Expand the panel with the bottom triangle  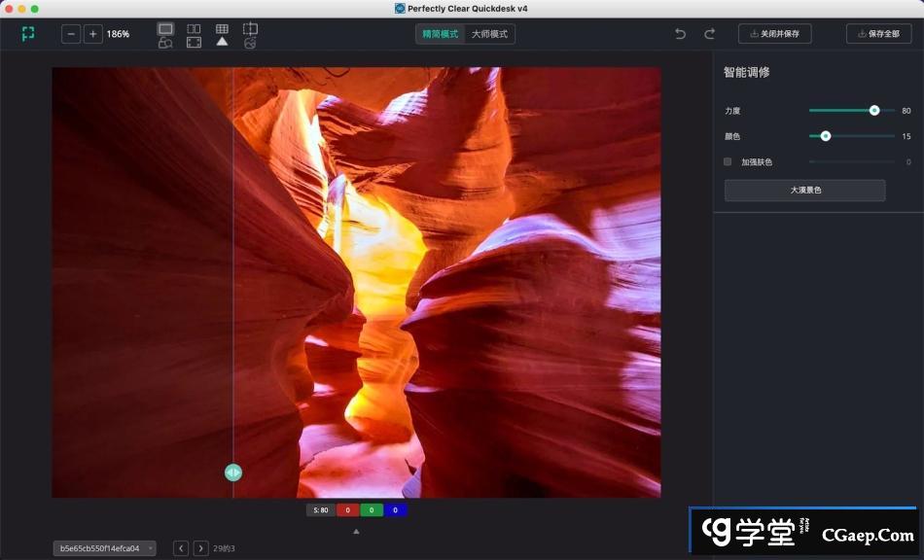coord(356,531)
